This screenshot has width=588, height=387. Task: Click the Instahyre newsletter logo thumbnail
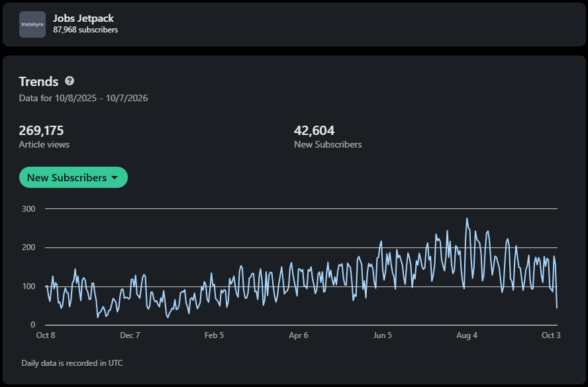coord(32,24)
